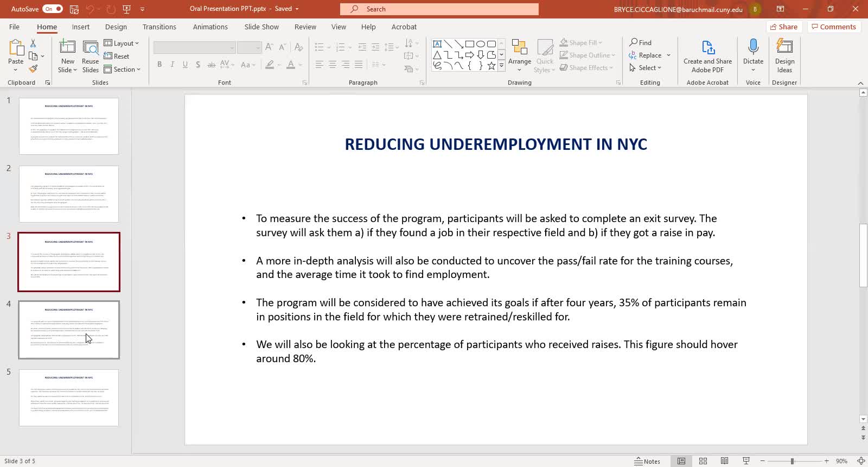The height and width of the screenshot is (467, 868).
Task: Toggle Italic formatting
Action: (173, 65)
